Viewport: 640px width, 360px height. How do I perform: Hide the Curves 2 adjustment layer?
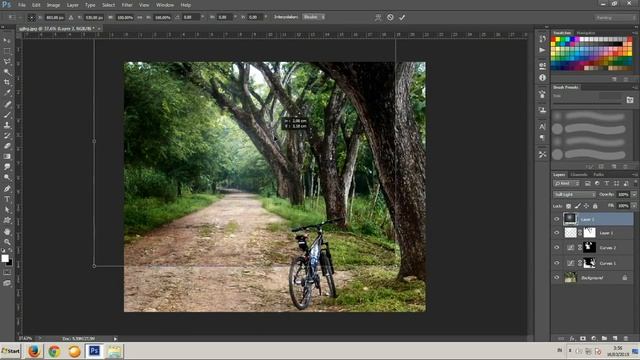557,247
